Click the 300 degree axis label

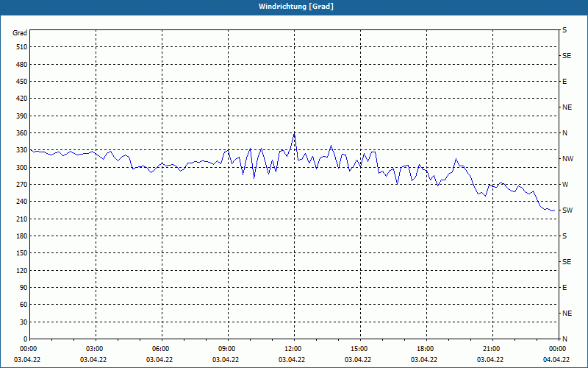[22, 167]
